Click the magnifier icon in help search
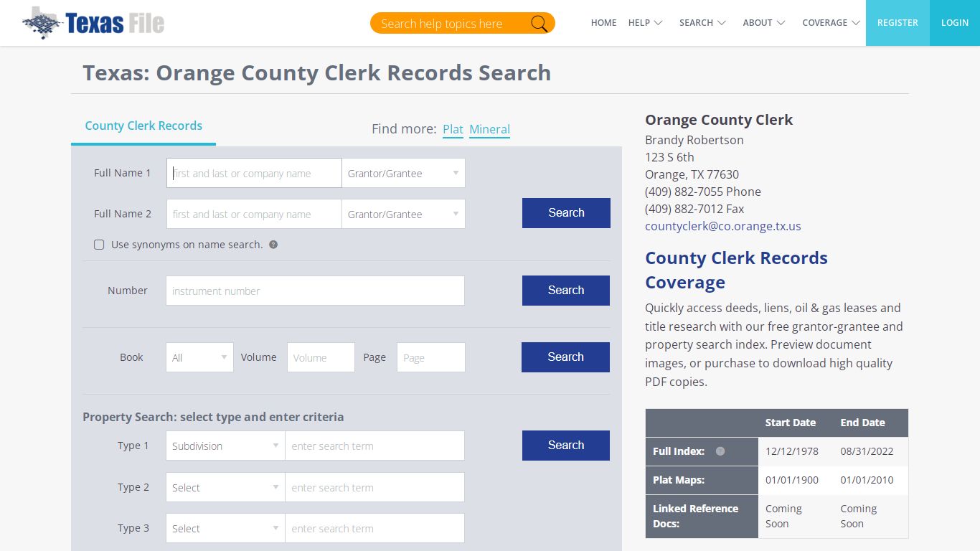 (x=539, y=24)
